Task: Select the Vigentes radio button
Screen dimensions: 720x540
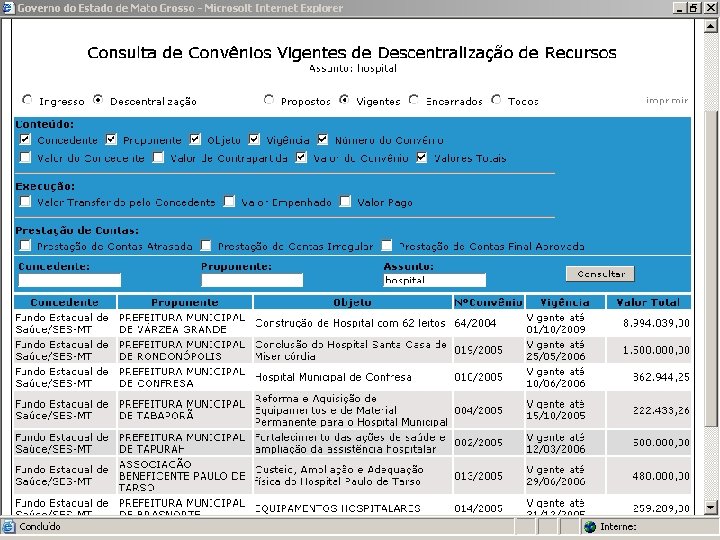Action: tap(344, 100)
